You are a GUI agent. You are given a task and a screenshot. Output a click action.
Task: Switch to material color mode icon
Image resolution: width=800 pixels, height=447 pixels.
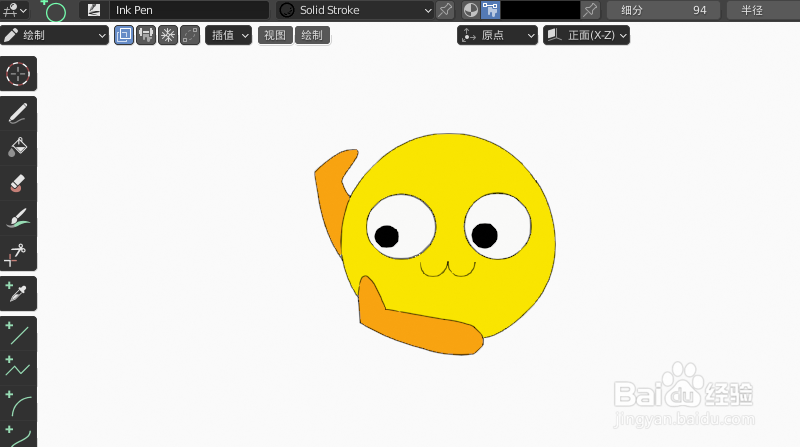click(471, 10)
